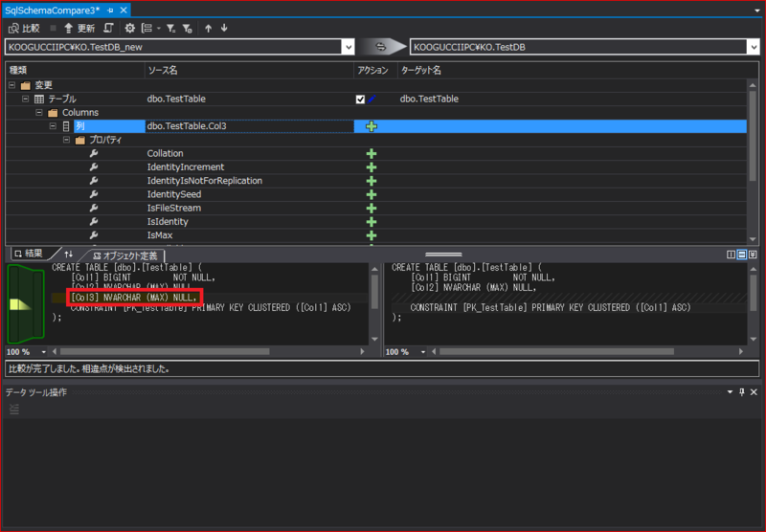The height and width of the screenshot is (532, 766).
Task: Generate script using the scroll-shaped icon
Action: [109, 29]
